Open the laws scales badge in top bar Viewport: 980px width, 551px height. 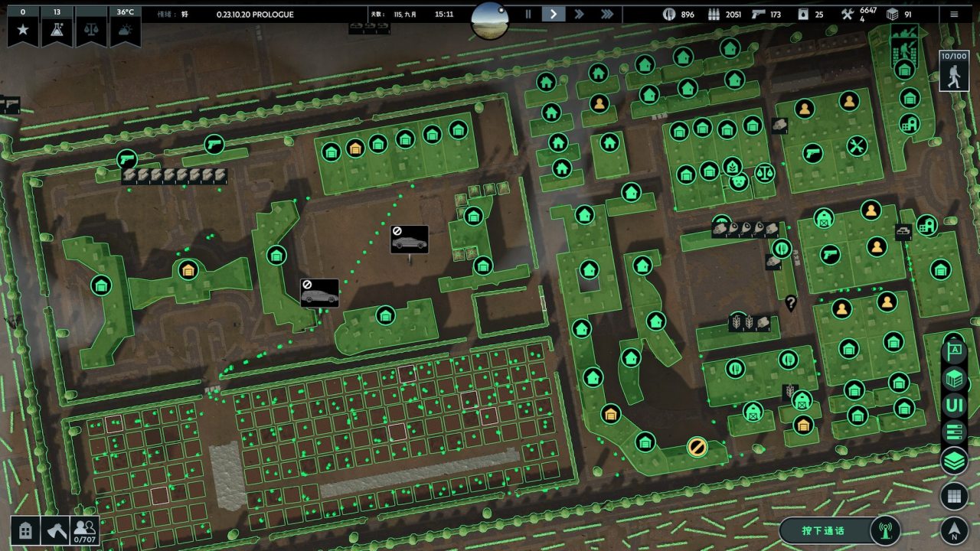91,27
